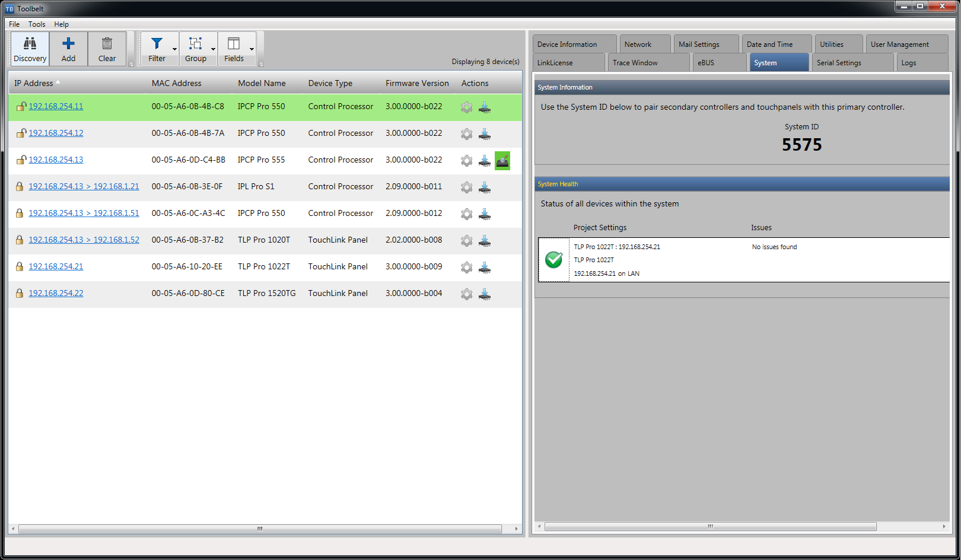
Task: Click firmware download icon for 192.168.254.12
Action: coord(485,134)
